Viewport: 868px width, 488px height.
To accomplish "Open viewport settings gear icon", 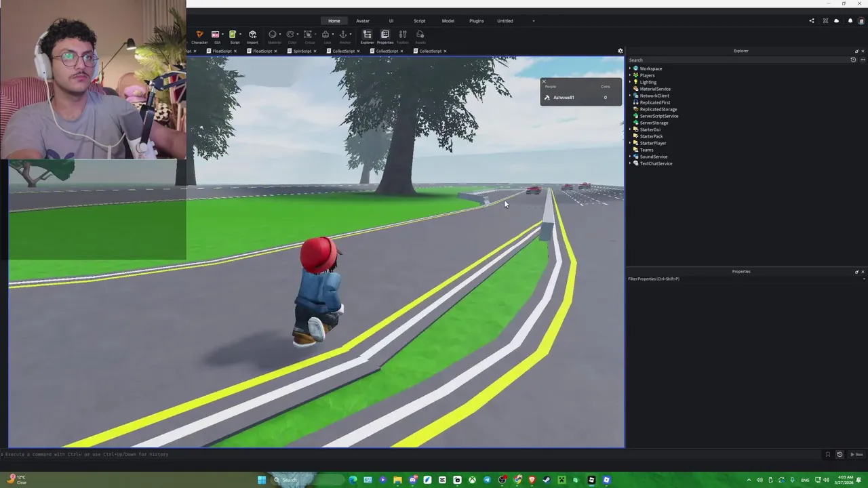I will point(620,51).
